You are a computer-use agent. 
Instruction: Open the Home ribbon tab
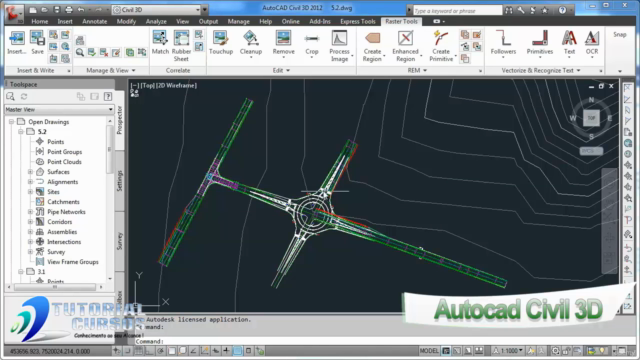coord(40,21)
